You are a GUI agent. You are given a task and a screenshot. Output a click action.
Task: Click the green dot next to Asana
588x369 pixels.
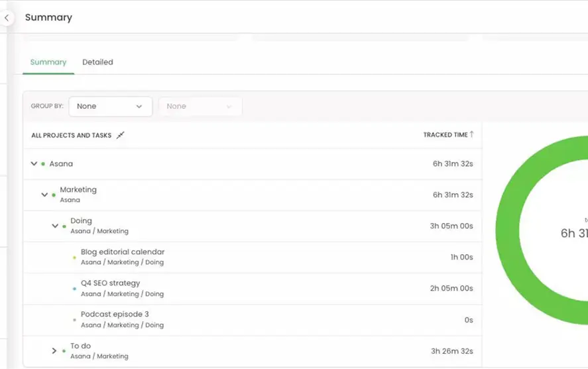[43, 164]
